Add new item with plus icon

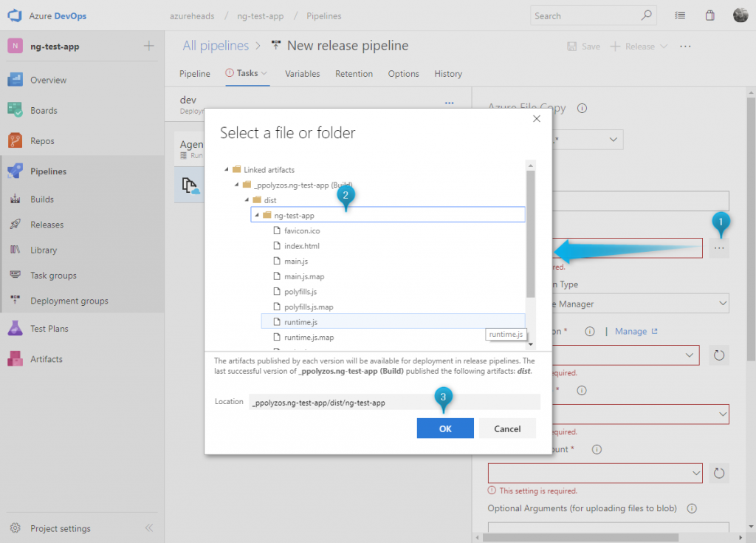148,46
